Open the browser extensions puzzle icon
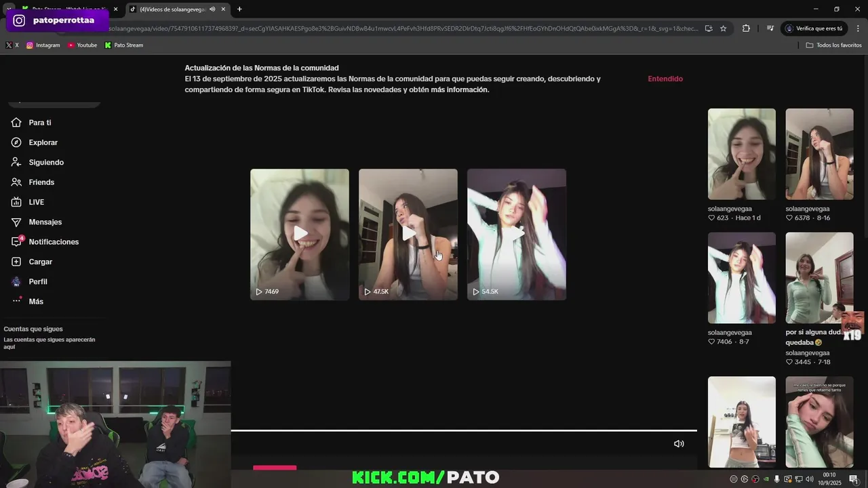The height and width of the screenshot is (488, 868). click(746, 28)
